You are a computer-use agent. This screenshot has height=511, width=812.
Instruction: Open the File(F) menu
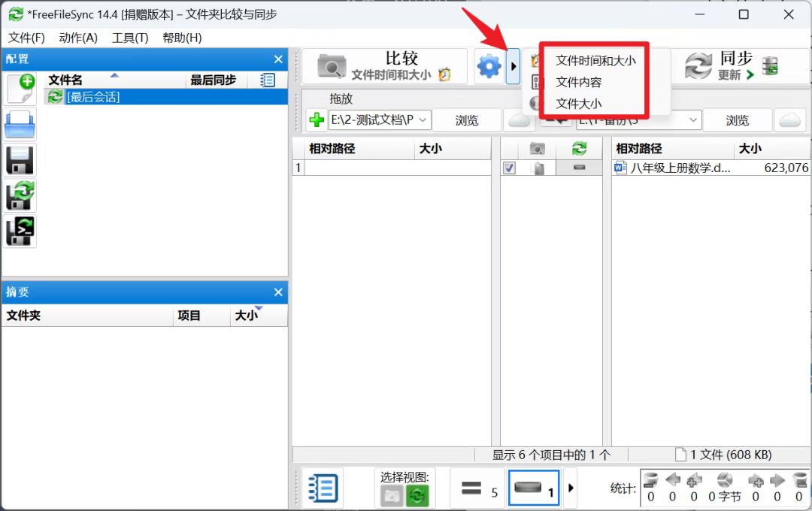tap(26, 38)
